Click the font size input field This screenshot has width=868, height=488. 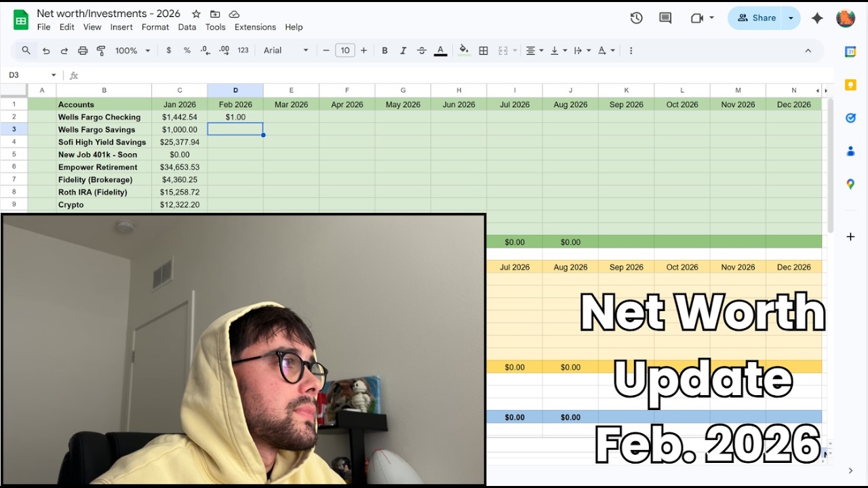(345, 50)
